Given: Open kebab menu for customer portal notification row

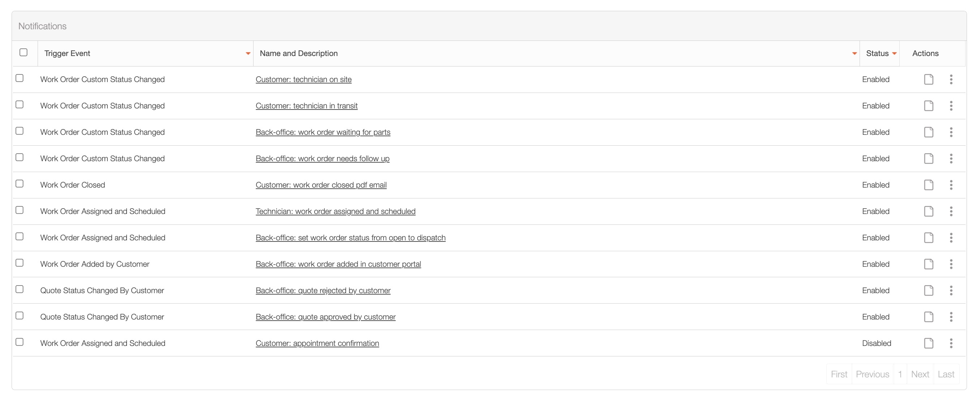Looking at the screenshot, I should [951, 264].
